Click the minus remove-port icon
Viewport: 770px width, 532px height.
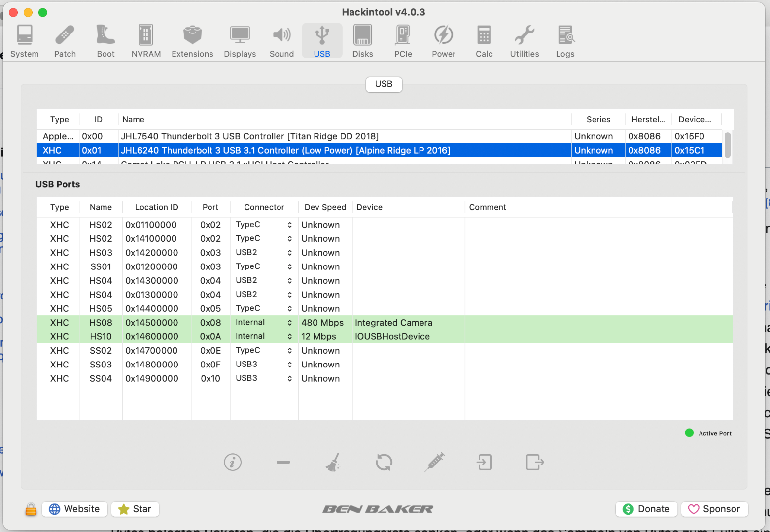[x=283, y=462]
